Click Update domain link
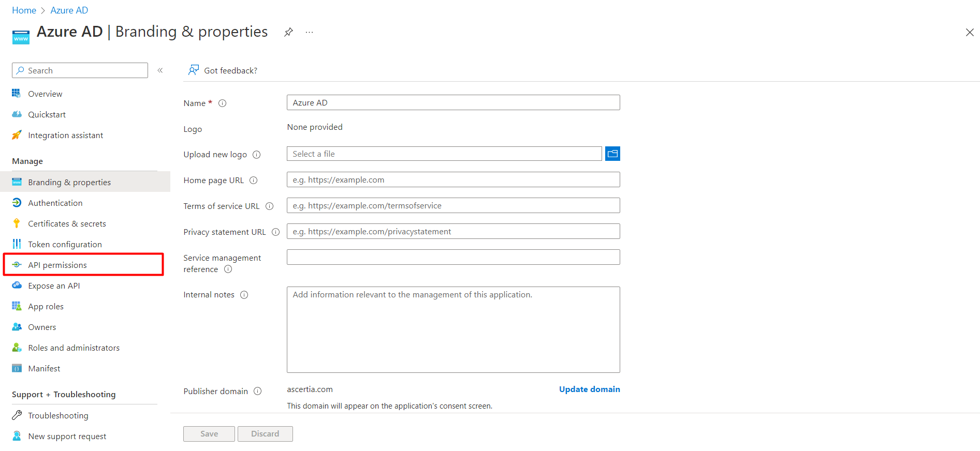Image resolution: width=980 pixels, height=451 pixels. coord(589,389)
